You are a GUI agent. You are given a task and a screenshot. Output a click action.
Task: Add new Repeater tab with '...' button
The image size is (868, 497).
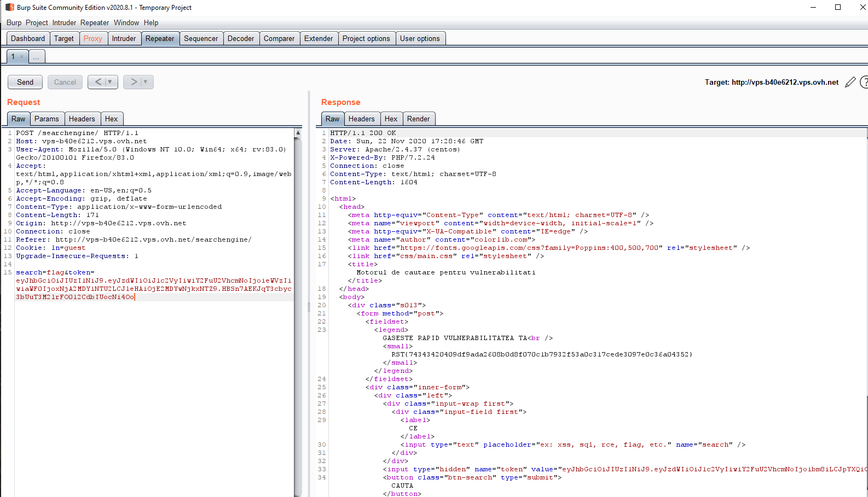(x=36, y=57)
